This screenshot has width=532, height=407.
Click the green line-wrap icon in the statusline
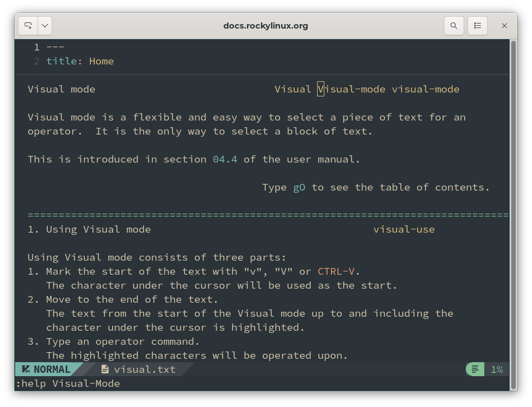tap(474, 369)
